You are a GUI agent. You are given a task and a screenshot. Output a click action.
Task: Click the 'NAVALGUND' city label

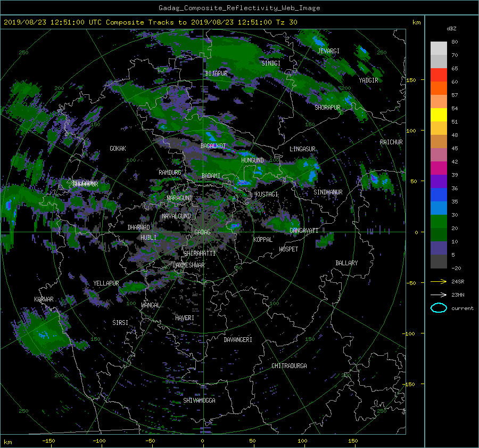(x=176, y=216)
